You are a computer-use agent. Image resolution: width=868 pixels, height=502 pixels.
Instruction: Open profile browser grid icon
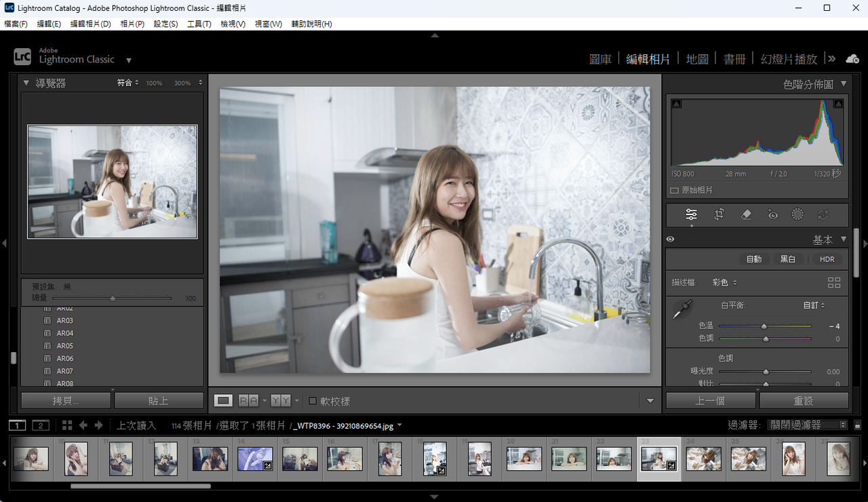pyautogui.click(x=834, y=282)
